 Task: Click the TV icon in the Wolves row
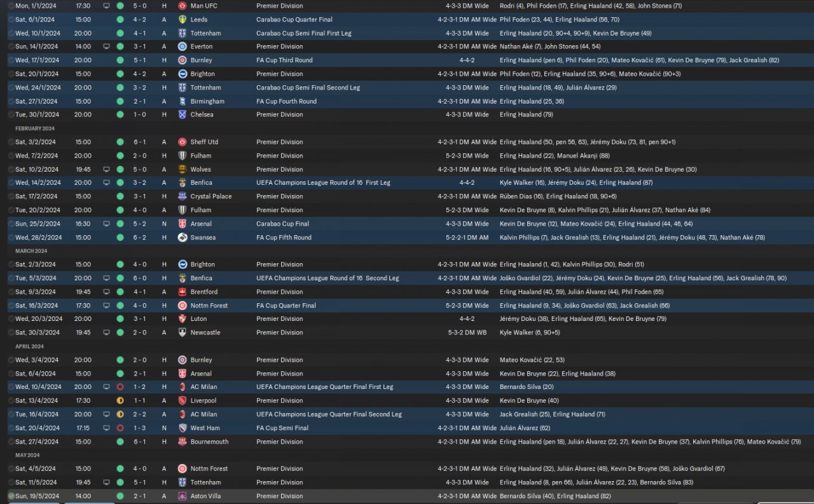click(x=106, y=169)
